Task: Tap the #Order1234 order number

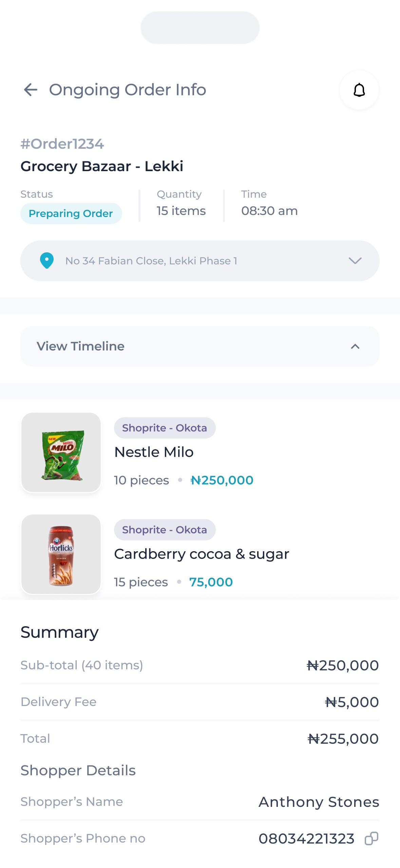Action: [62, 144]
